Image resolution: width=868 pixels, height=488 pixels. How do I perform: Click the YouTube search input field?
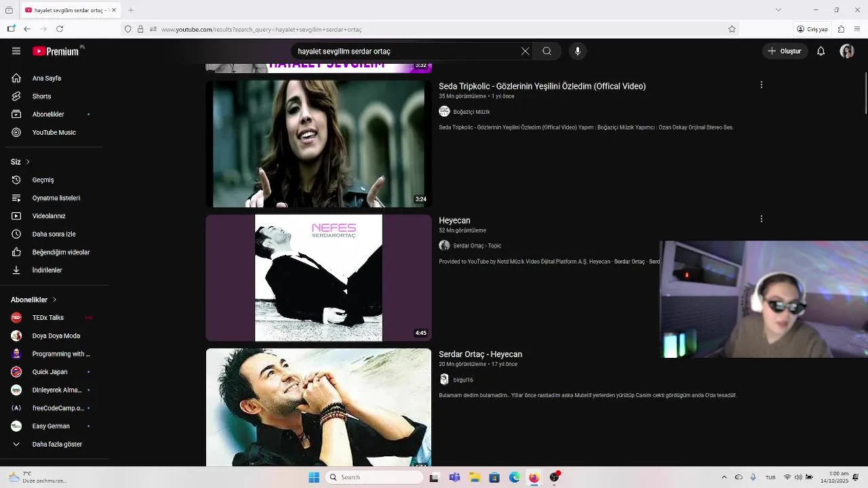406,51
